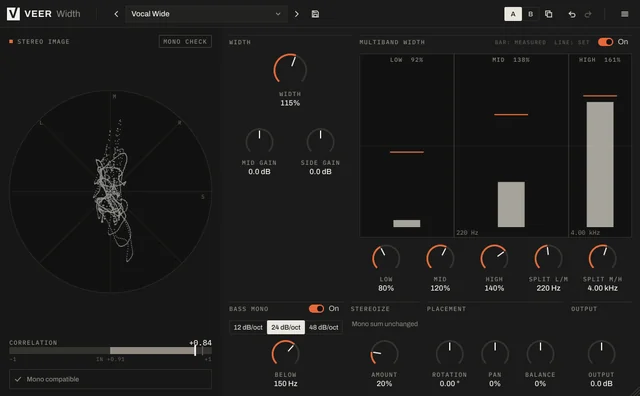Screen dimensions: 640x396
Task: Click the Mono compatible status box
Action: tap(110, 379)
